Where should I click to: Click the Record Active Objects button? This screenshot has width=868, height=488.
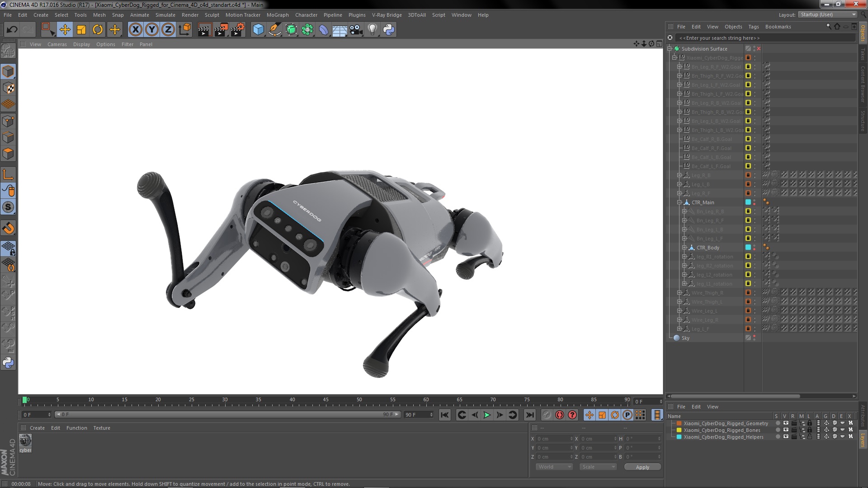547,415
